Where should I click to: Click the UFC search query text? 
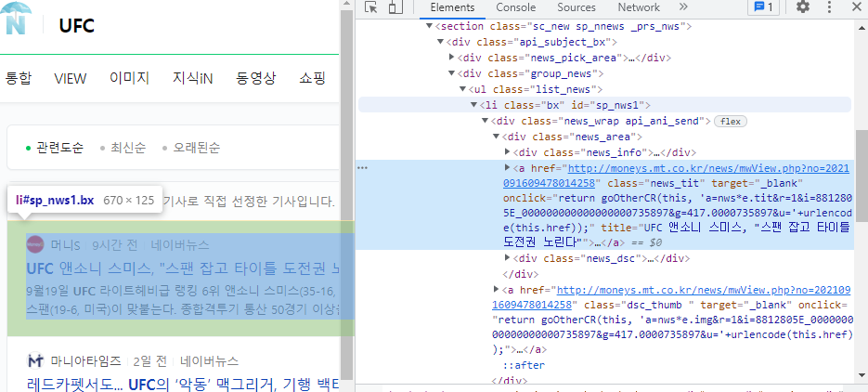[77, 25]
